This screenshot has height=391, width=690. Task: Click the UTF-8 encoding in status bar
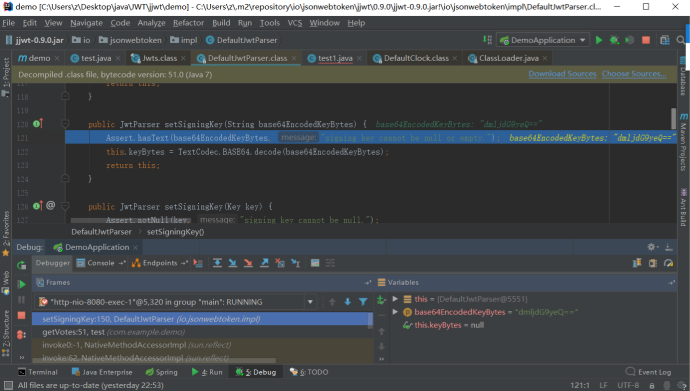point(628,385)
